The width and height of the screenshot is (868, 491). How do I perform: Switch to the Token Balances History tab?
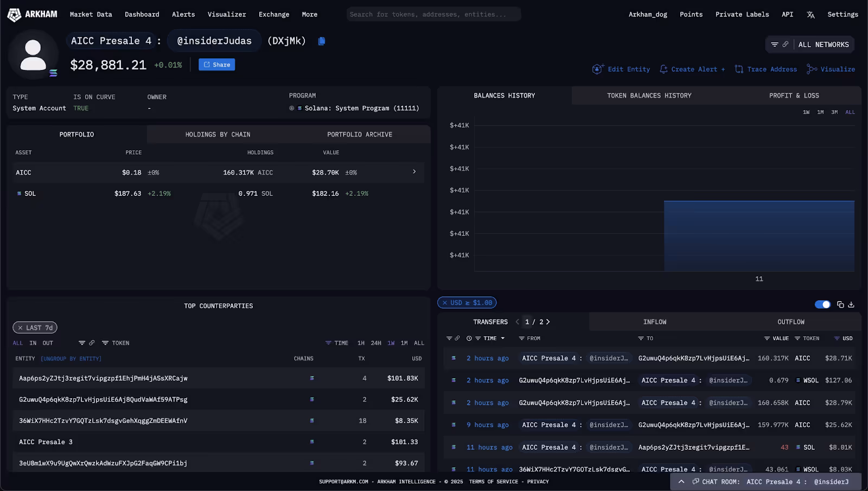(649, 95)
